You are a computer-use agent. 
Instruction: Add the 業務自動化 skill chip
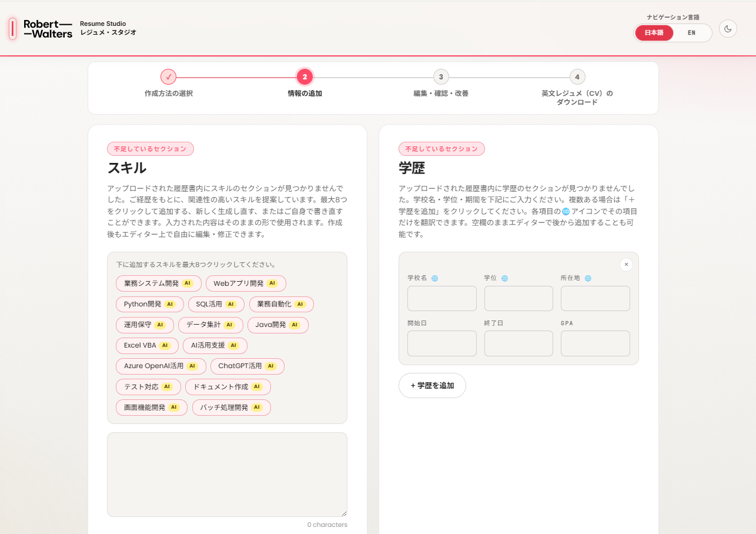pos(282,305)
